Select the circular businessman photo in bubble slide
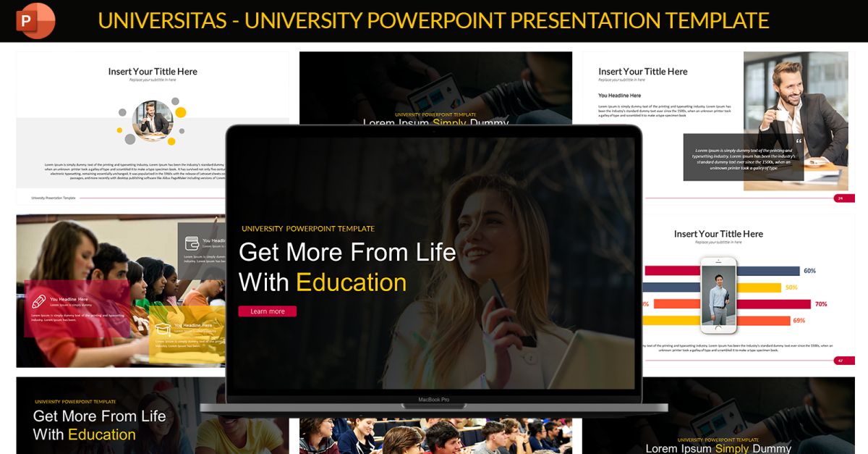This screenshot has height=454, width=868. click(x=153, y=120)
